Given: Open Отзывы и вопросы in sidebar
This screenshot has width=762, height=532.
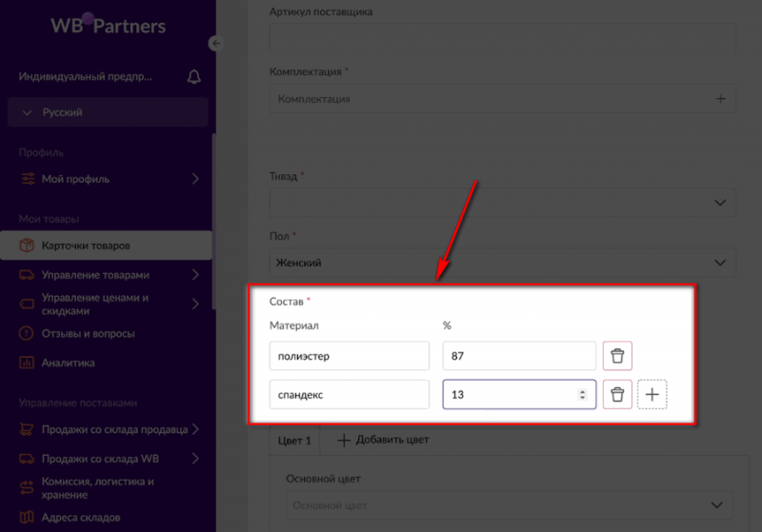Looking at the screenshot, I should [88, 333].
